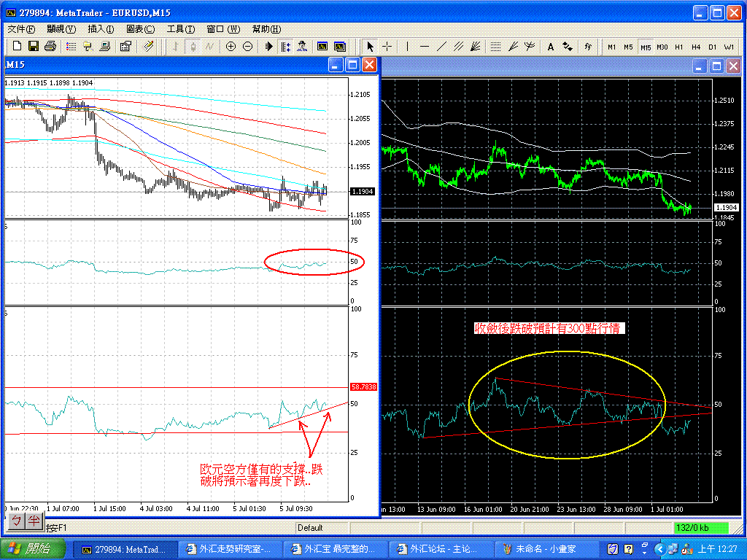Viewport: 747px width, 560px height.
Task: Toggle Chart Shift button
Action: coord(285,46)
